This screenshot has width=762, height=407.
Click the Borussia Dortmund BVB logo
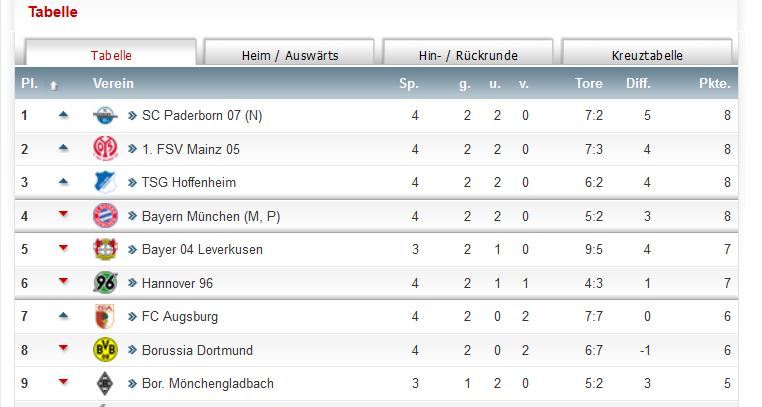tap(105, 350)
